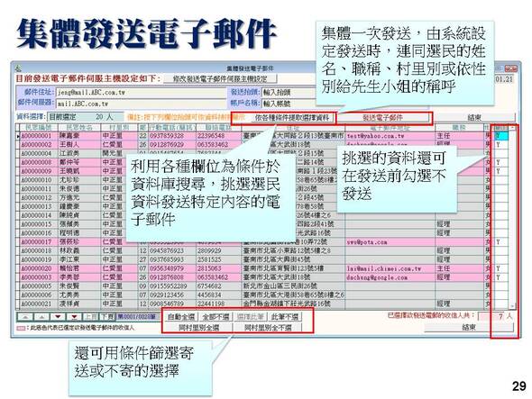Go to the last record red arrow
Image resolution: width=532 pixels, height=399 pixels.
[x=74, y=317]
